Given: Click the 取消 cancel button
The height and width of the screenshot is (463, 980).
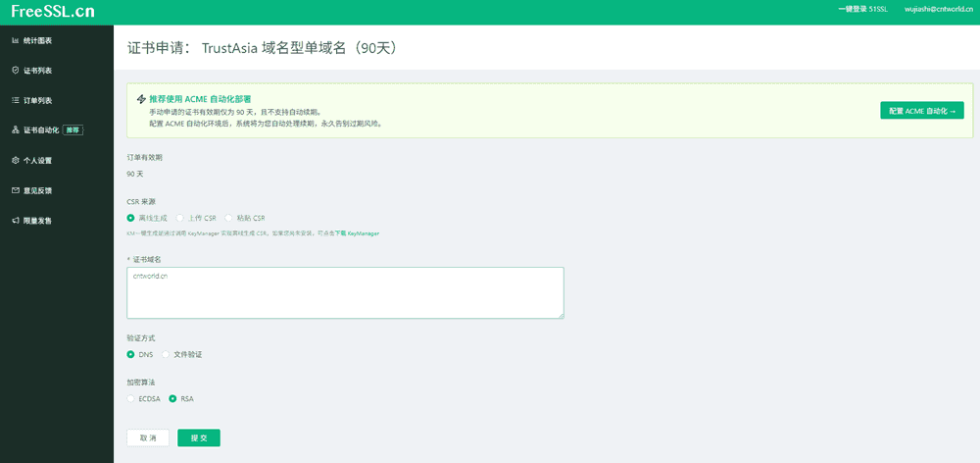Looking at the screenshot, I should click(x=148, y=438).
